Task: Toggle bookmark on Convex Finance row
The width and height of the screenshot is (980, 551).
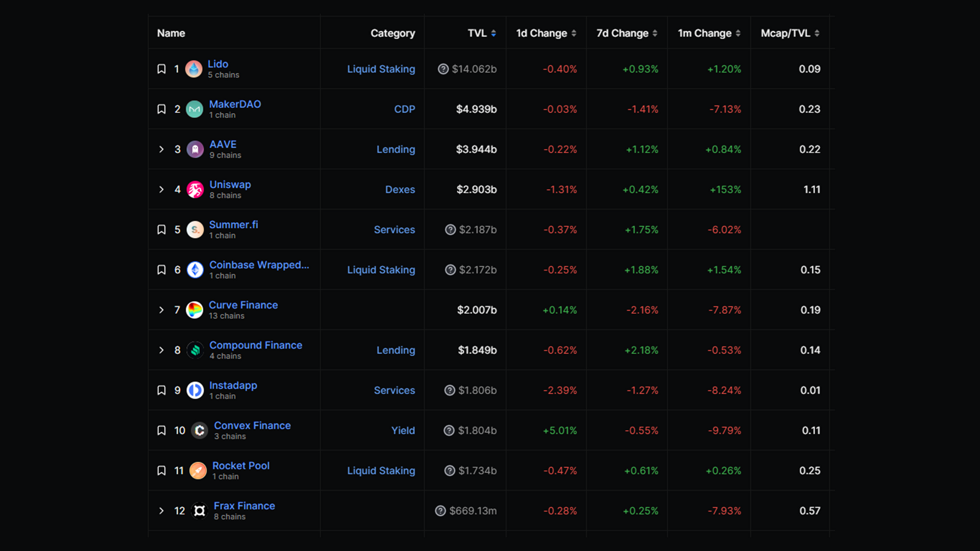Action: click(161, 431)
